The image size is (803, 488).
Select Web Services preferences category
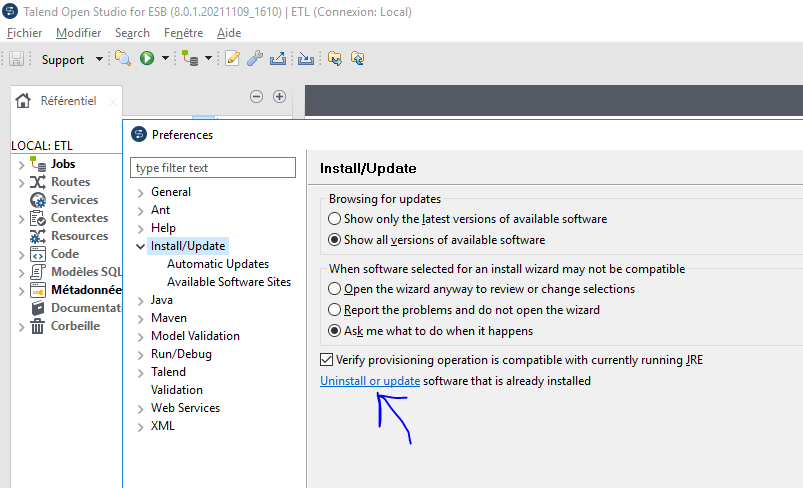185,408
